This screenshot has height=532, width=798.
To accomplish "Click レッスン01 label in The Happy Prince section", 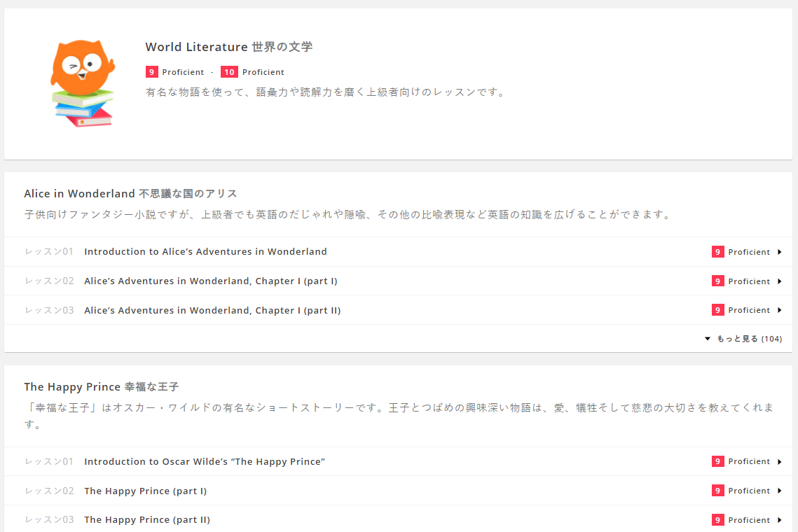I will 49,462.
